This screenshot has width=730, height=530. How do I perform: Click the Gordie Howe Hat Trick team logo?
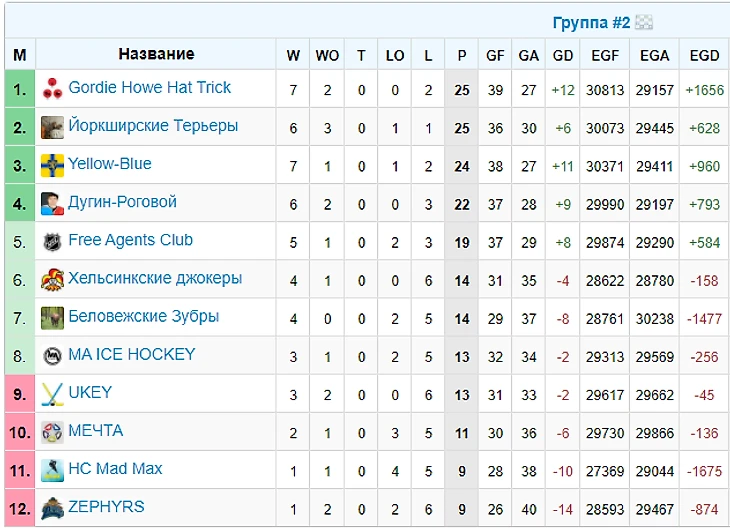[52, 89]
